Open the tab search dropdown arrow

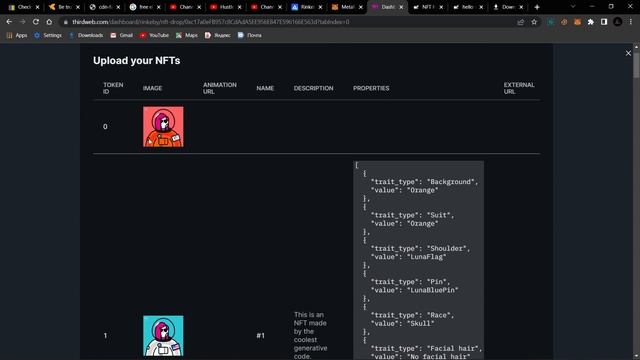(573, 7)
